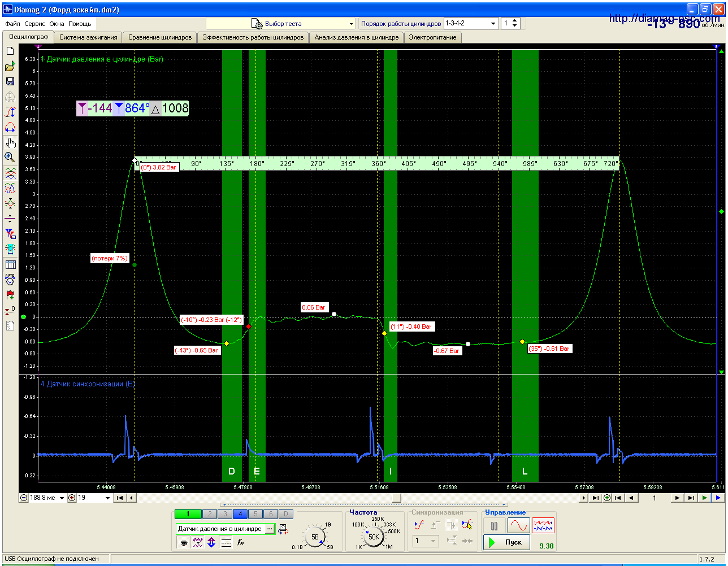Toggle channel 1 green button
The height and width of the screenshot is (566, 728).
coord(189,513)
